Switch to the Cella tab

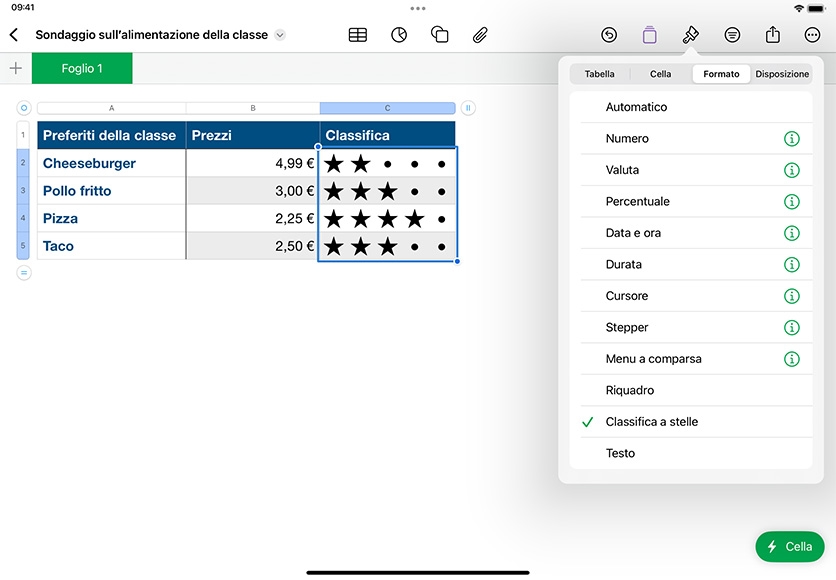pos(660,74)
